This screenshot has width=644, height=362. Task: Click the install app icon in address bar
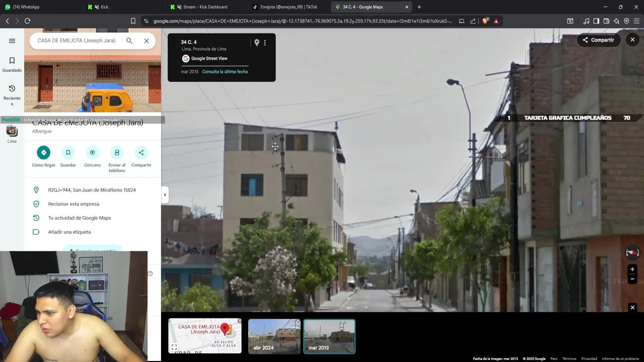[x=461, y=21]
